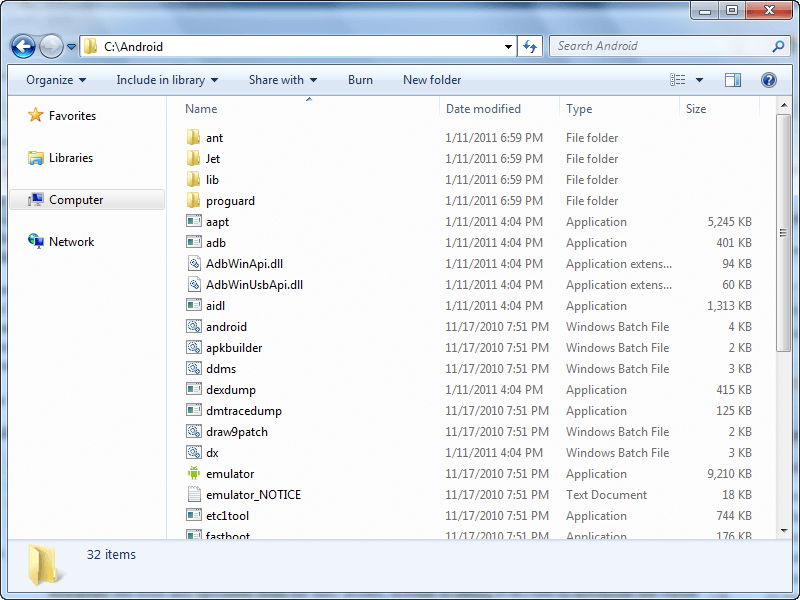
Task: Open the Share with dropdown
Action: 282,80
